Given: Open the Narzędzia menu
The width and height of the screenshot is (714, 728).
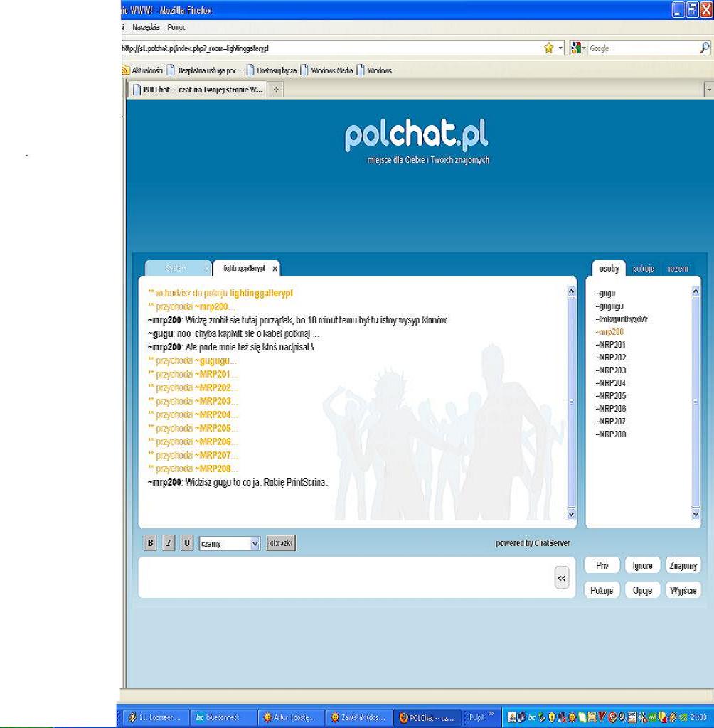Looking at the screenshot, I should pos(146,28).
